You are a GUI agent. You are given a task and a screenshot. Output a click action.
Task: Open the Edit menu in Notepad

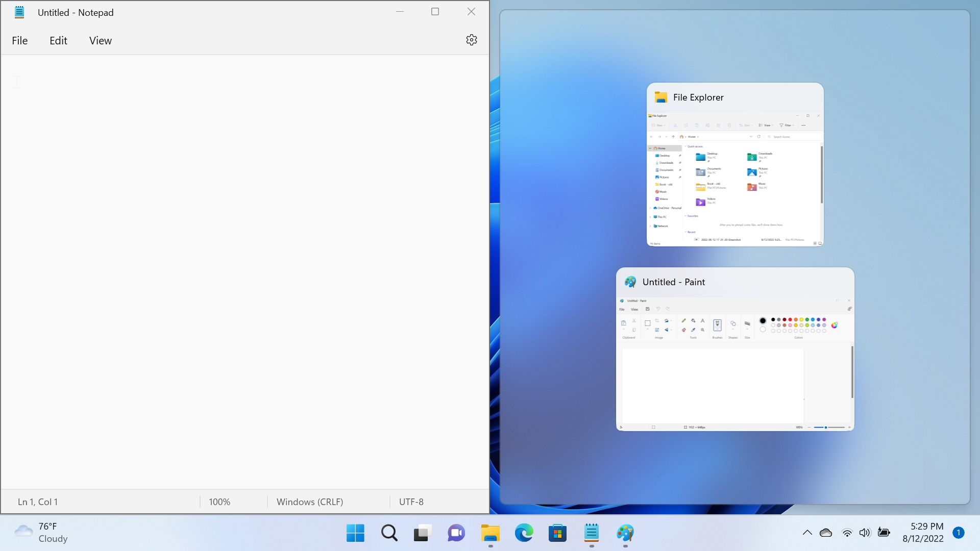point(58,41)
